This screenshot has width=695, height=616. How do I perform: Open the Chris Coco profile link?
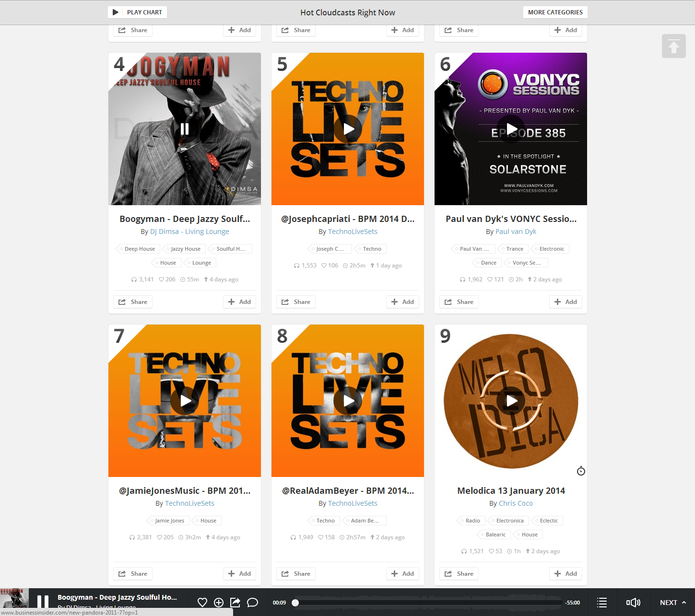(516, 503)
